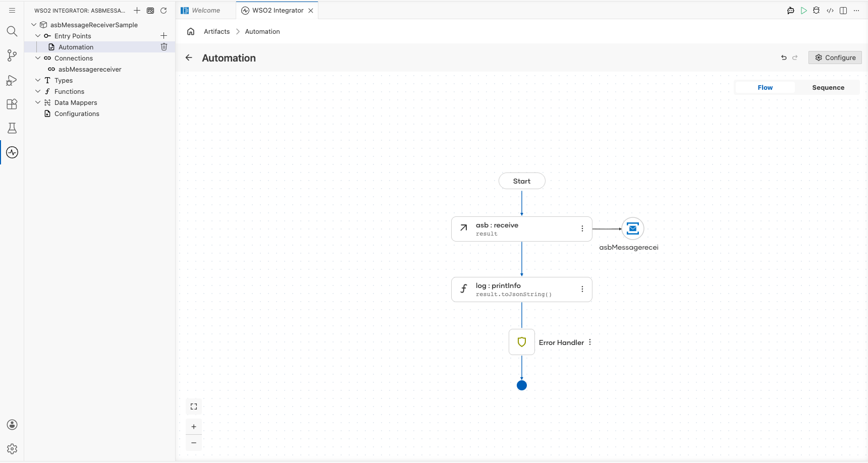Click the asbMessagerecei connection label
Screen dimensions: 868x463
click(x=629, y=247)
